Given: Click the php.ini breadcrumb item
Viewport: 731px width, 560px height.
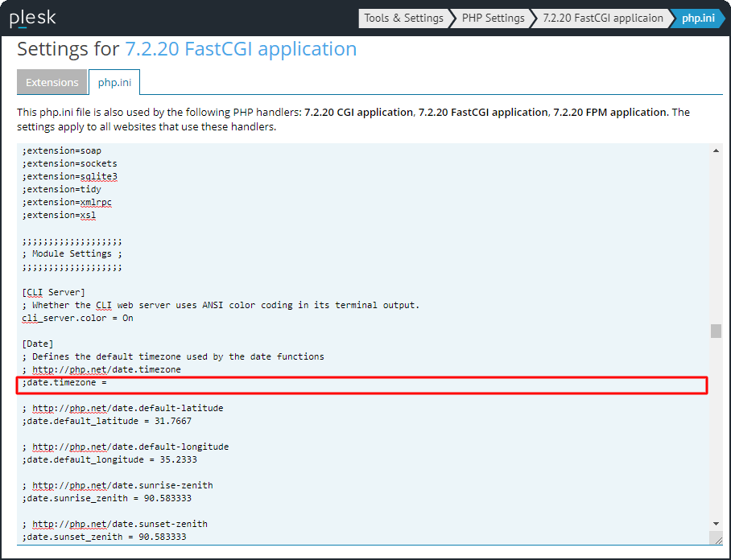Looking at the screenshot, I should [x=697, y=18].
